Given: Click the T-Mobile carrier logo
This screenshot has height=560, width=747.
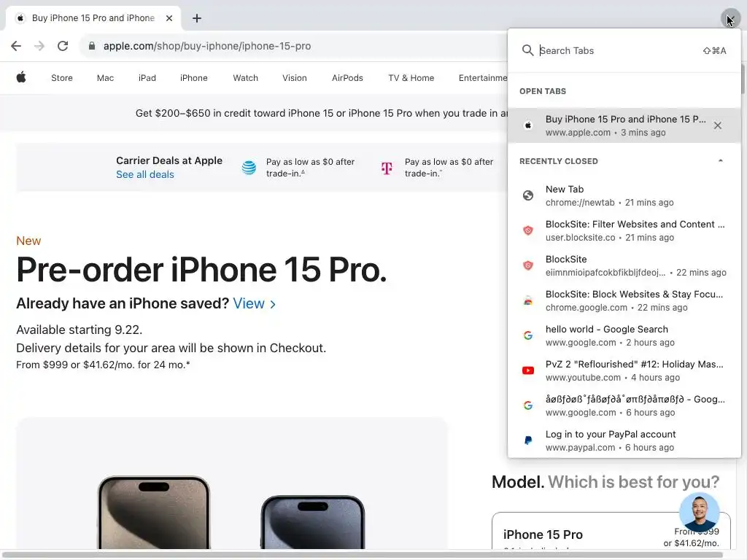Looking at the screenshot, I should (x=387, y=168).
